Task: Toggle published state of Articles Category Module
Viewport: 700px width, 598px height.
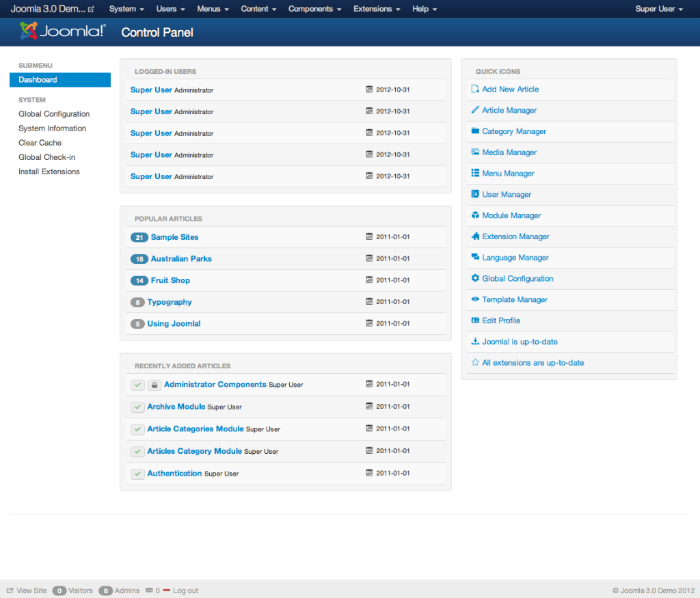Action: coord(137,452)
